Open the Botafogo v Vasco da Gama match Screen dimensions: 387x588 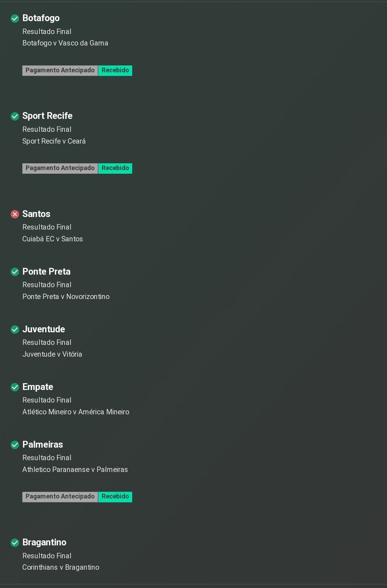coord(65,43)
